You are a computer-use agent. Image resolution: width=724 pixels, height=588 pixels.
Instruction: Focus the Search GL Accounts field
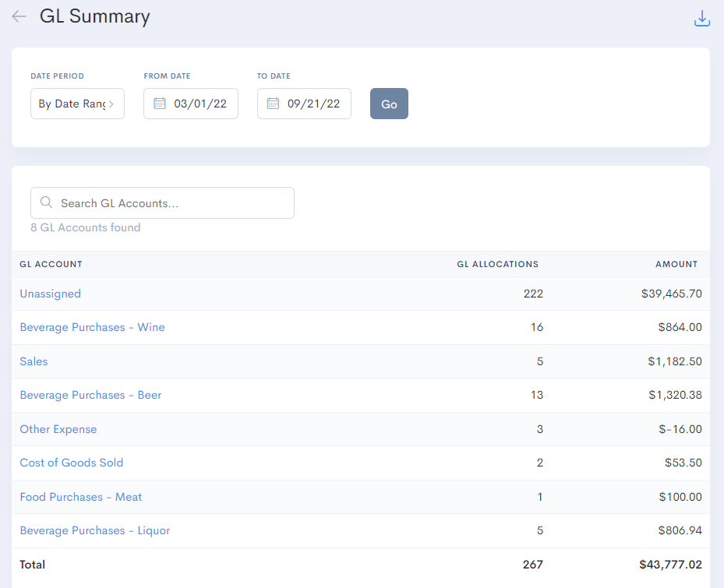pos(171,202)
